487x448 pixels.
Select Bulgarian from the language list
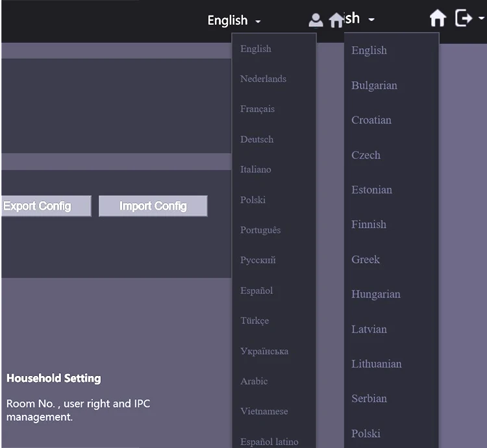coord(374,86)
